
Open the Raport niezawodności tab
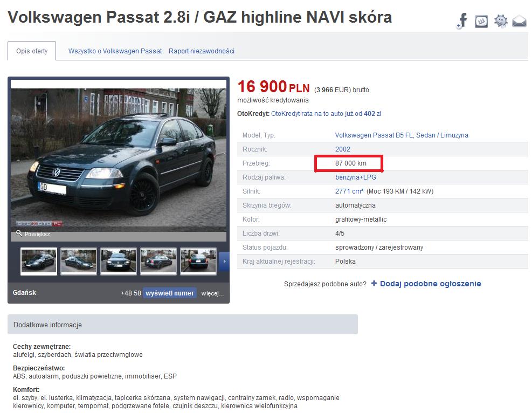tap(202, 51)
